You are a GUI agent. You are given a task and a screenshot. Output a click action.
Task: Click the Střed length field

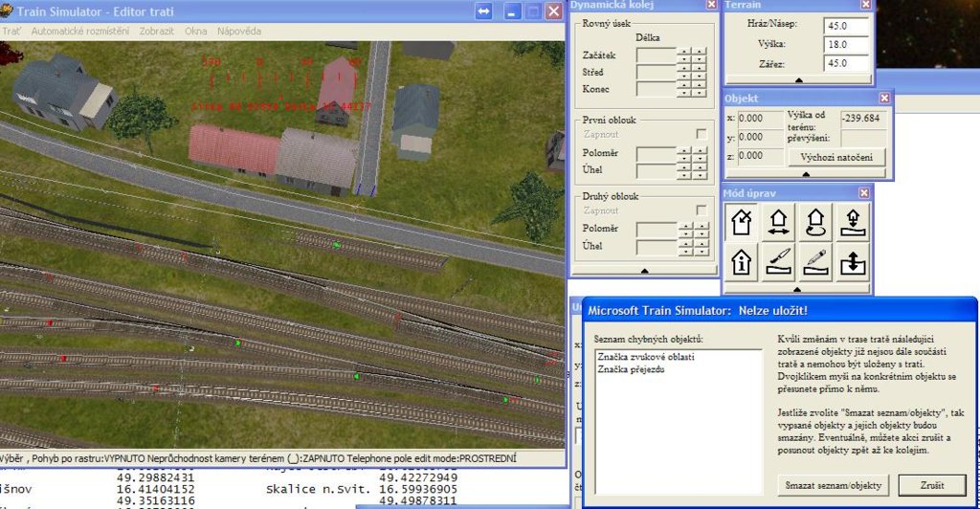[x=657, y=72]
